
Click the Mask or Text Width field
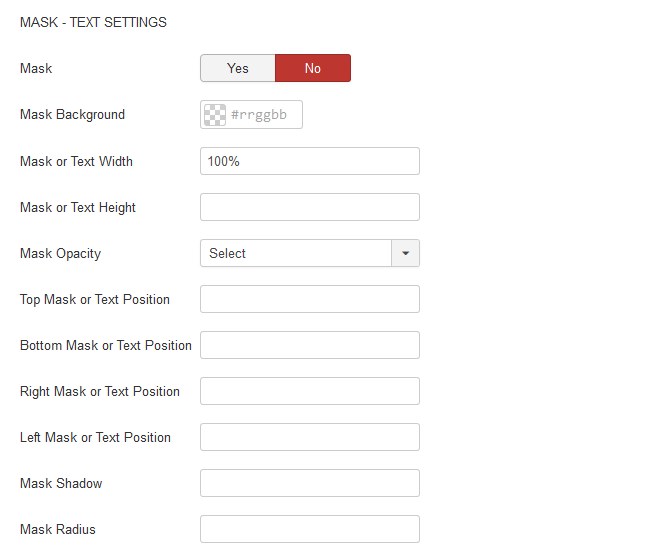310,161
